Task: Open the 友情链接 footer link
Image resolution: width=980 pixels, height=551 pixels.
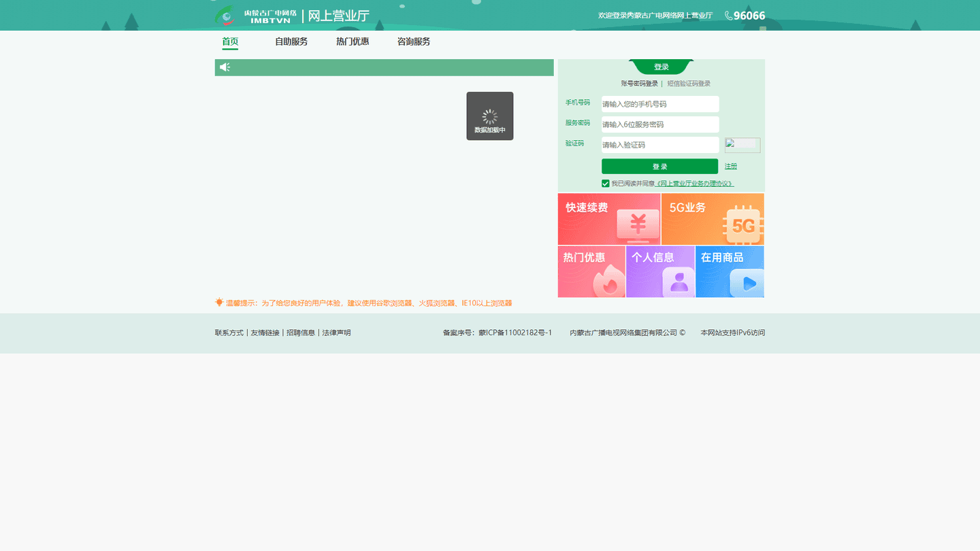Action: (x=265, y=333)
